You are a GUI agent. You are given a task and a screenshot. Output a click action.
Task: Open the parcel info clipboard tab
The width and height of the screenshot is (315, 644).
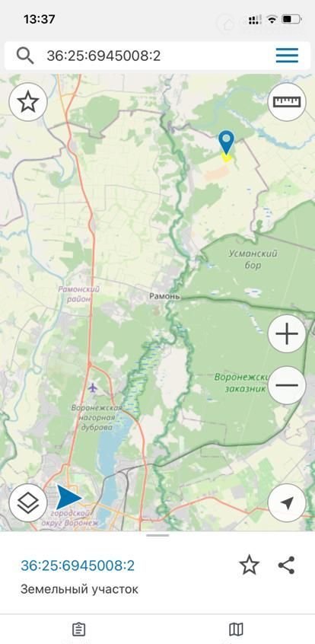click(x=78, y=630)
